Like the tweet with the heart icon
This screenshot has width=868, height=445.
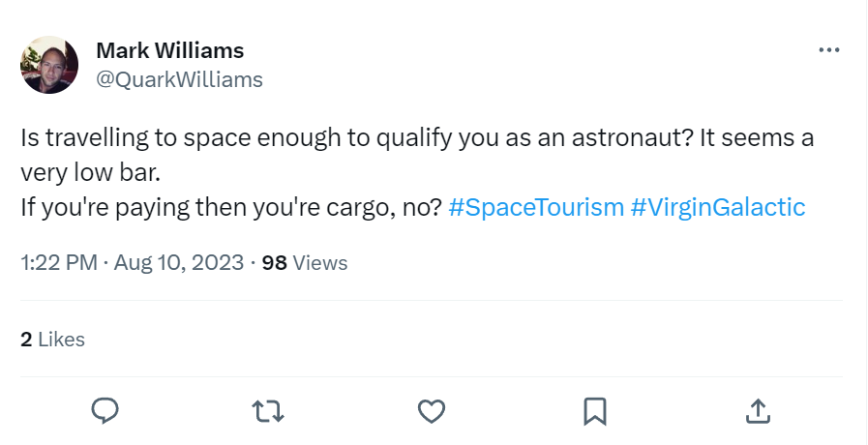[x=432, y=412]
